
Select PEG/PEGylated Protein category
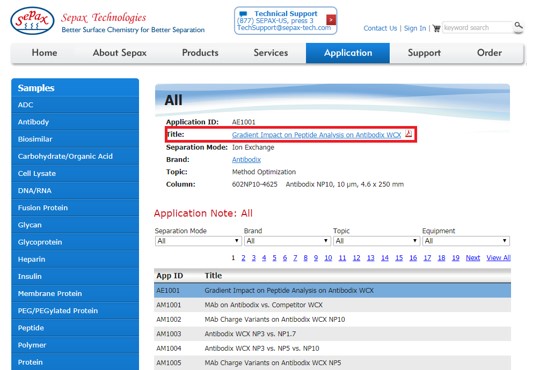[x=75, y=311]
